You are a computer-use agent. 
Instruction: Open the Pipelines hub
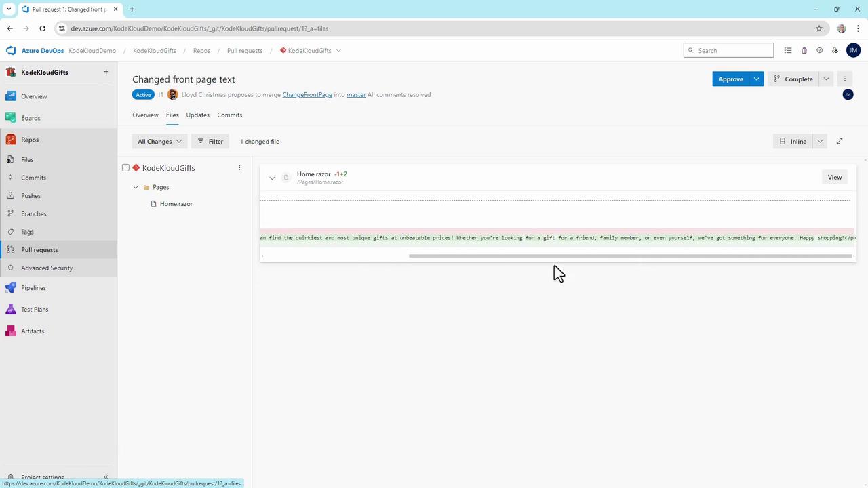coord(33,288)
